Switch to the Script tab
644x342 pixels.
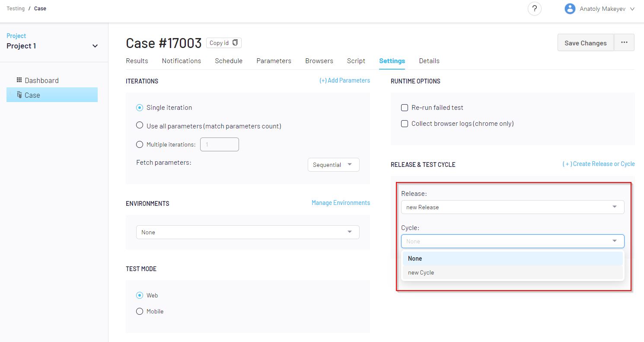(356, 61)
